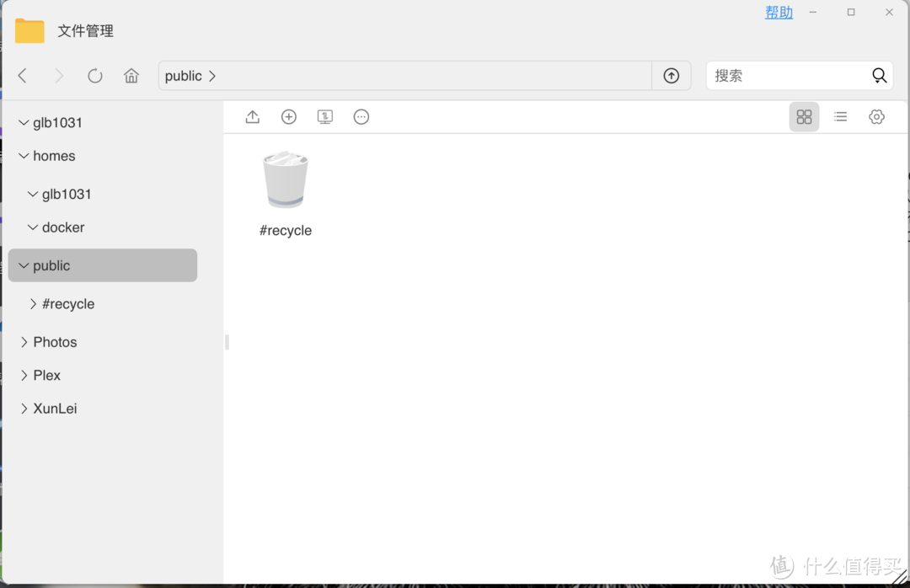Select the Plex folder in sidebar
910x588 pixels.
tap(47, 376)
